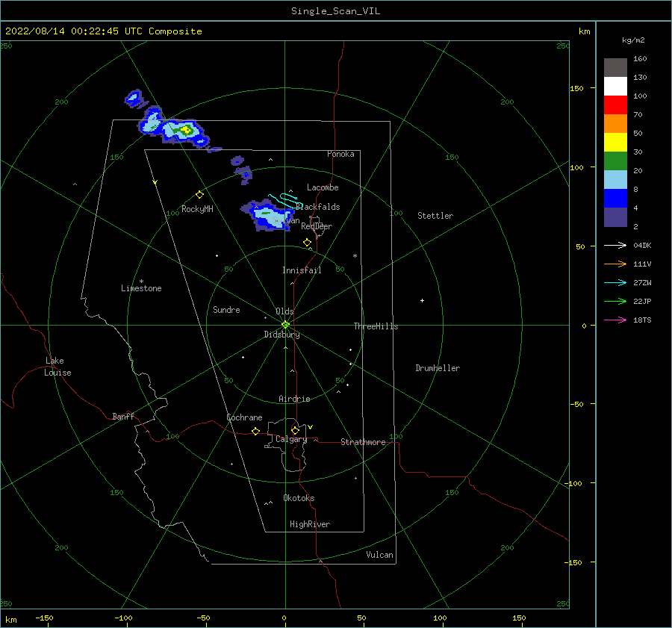Click the Calgary city label

pos(291,439)
